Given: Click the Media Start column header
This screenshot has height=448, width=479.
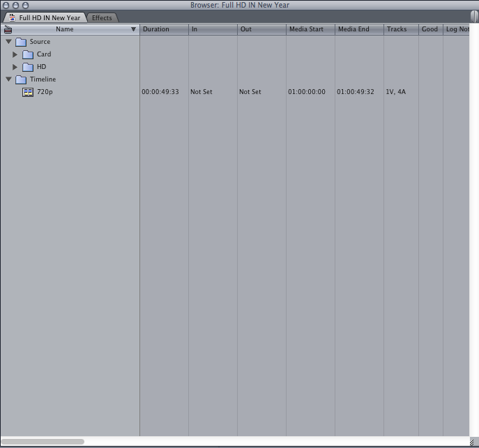Looking at the screenshot, I should [311, 29].
